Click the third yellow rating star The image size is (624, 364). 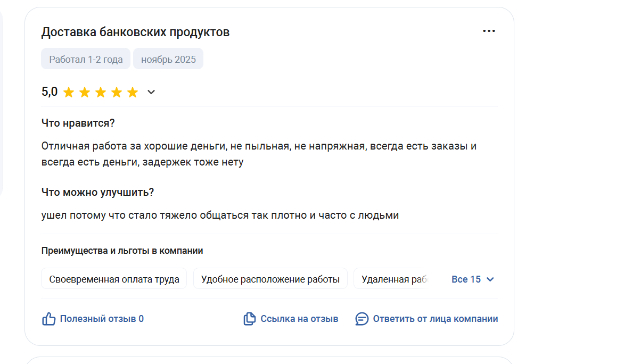[x=101, y=93]
